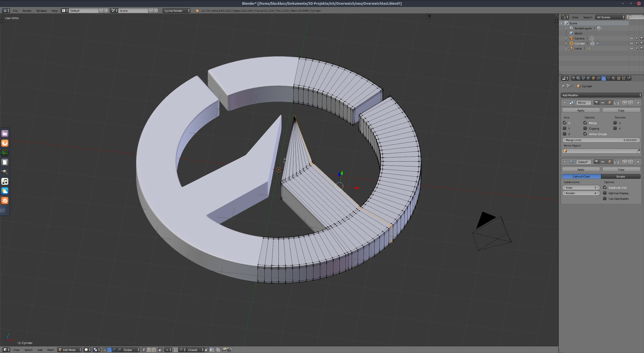
Task: Open the Global transform orientation dropdown
Action: pyautogui.click(x=131, y=350)
